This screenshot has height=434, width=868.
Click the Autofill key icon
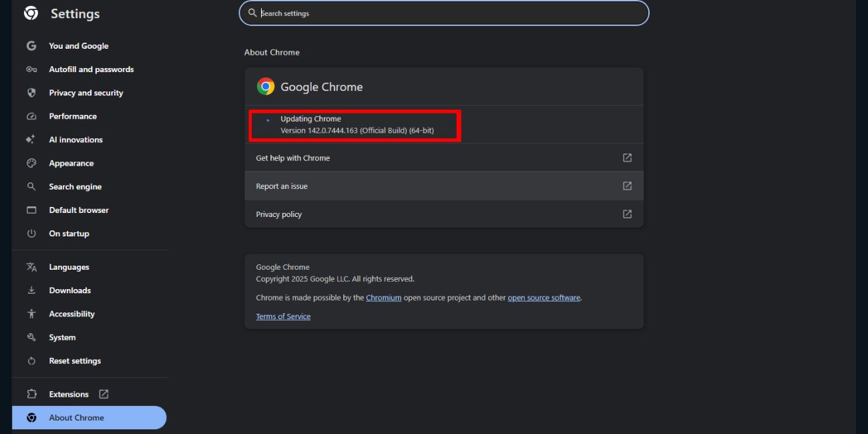(31, 69)
